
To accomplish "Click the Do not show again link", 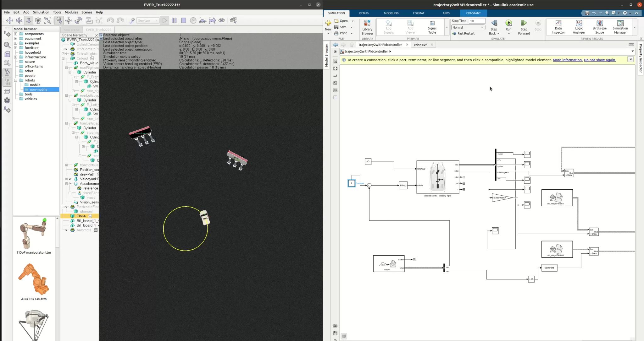I will click(599, 60).
